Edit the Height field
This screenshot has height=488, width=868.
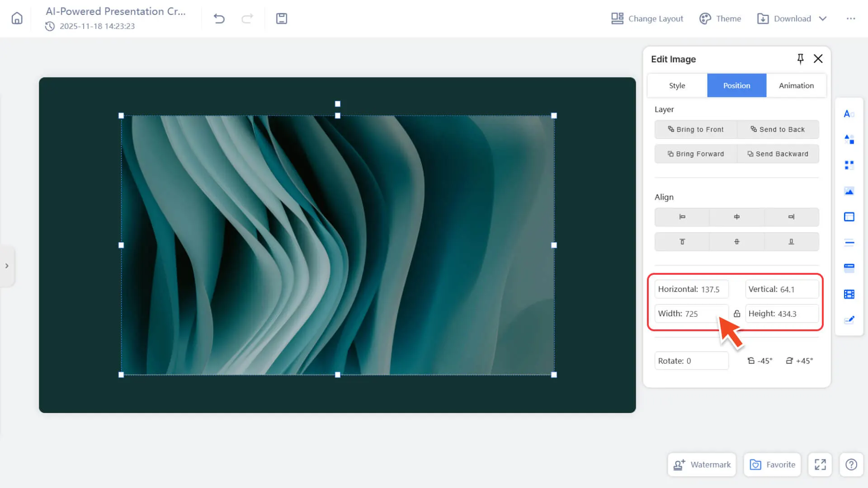[x=782, y=314]
